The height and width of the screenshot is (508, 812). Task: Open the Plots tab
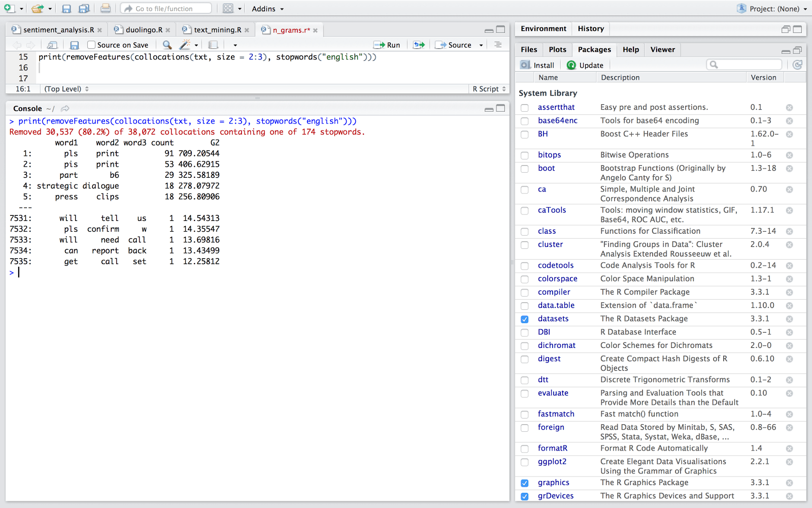pyautogui.click(x=557, y=49)
